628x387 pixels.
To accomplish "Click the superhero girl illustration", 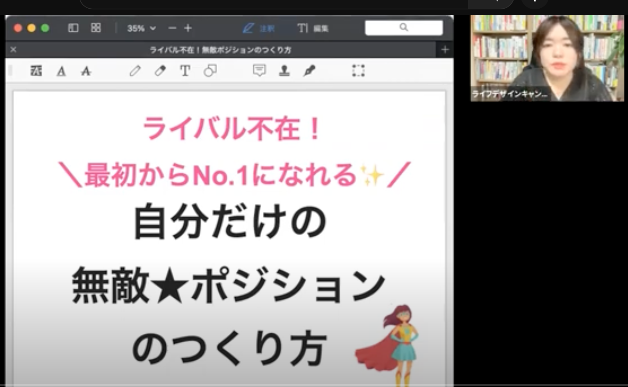I will (x=388, y=345).
